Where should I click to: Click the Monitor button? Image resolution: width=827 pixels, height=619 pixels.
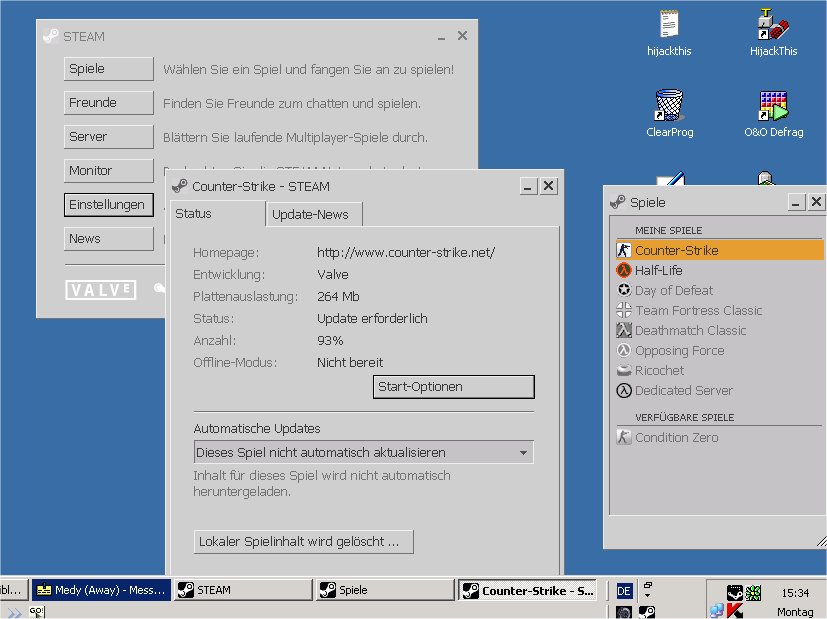(x=109, y=170)
